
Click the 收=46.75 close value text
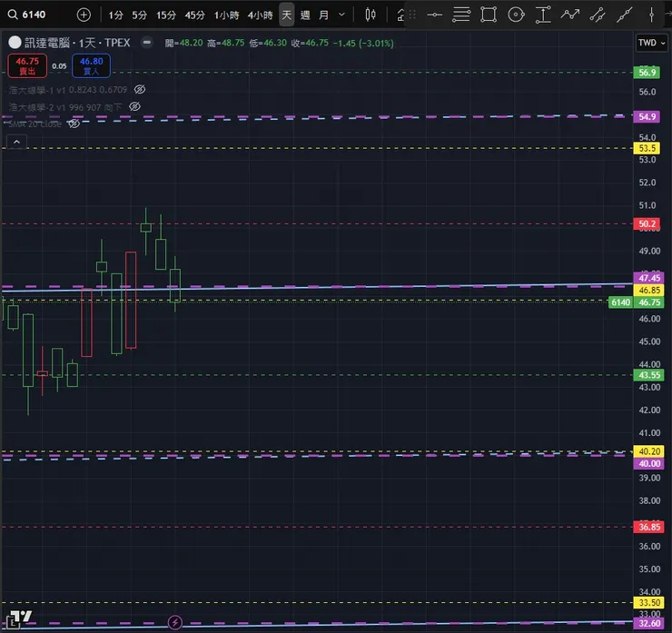coord(310,43)
